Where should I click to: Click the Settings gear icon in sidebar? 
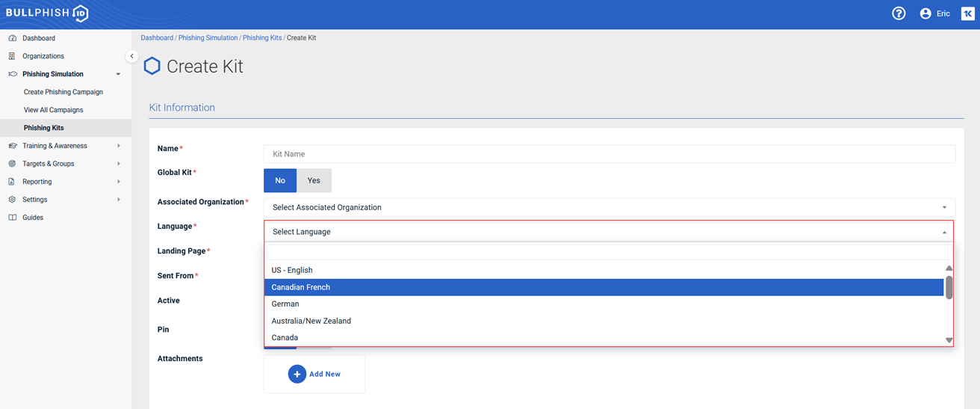(12, 200)
